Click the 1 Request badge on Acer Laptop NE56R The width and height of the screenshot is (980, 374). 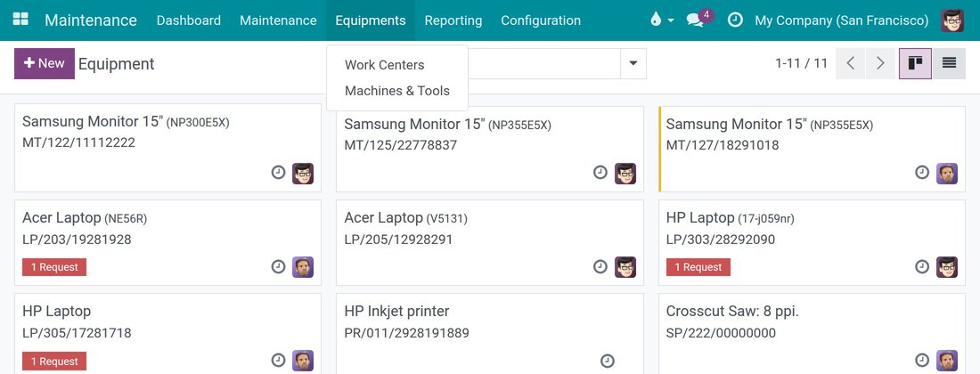coord(54,267)
